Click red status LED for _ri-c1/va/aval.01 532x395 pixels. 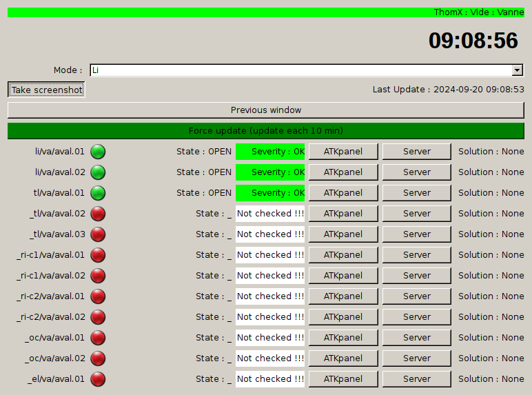[x=98, y=255]
